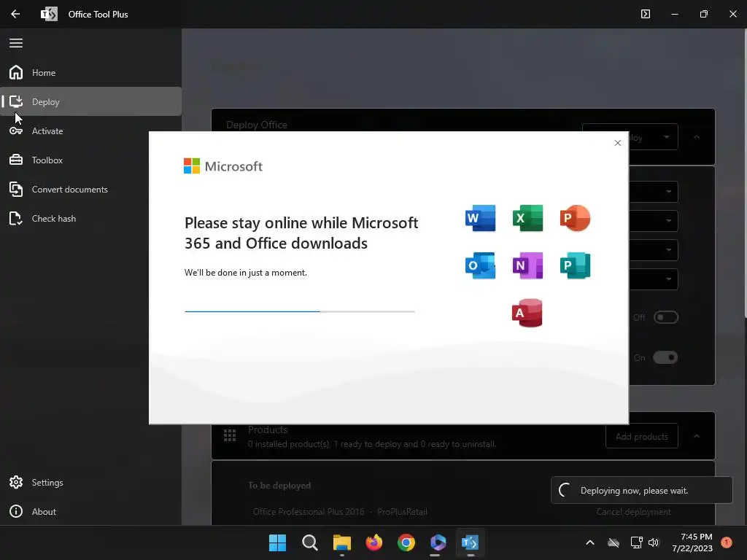Open the command box icon in title bar
The image size is (747, 560).
645,15
